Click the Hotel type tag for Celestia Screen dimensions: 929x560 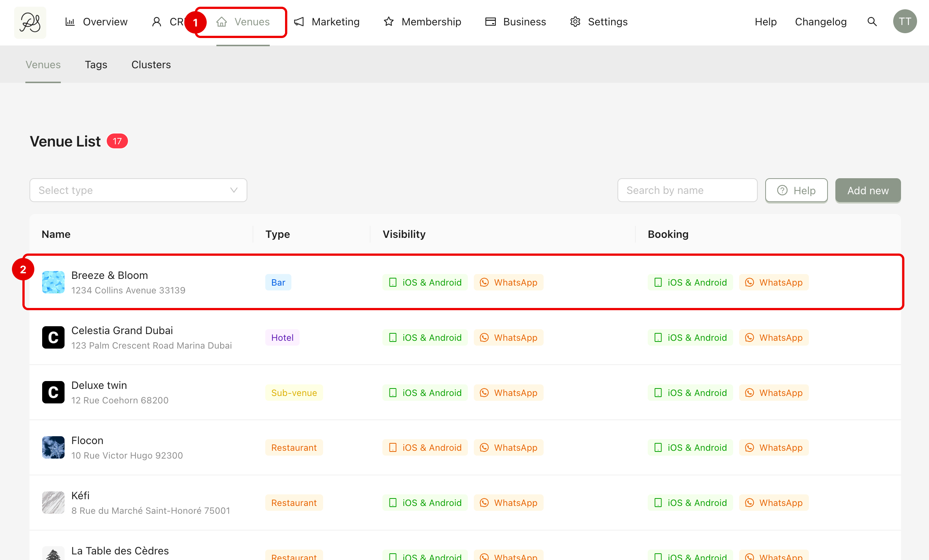[282, 337]
